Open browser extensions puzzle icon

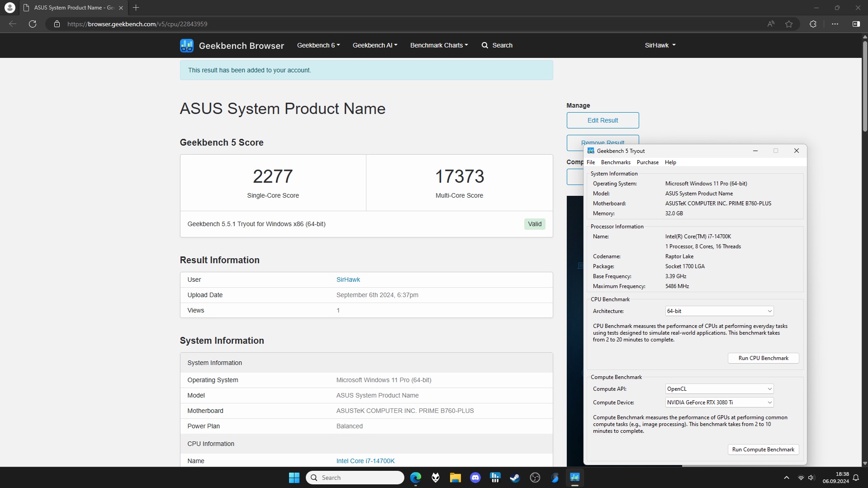tap(813, 24)
